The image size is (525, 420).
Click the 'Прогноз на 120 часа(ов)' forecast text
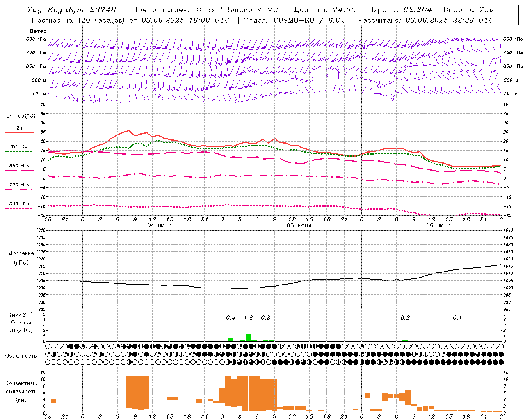click(79, 20)
